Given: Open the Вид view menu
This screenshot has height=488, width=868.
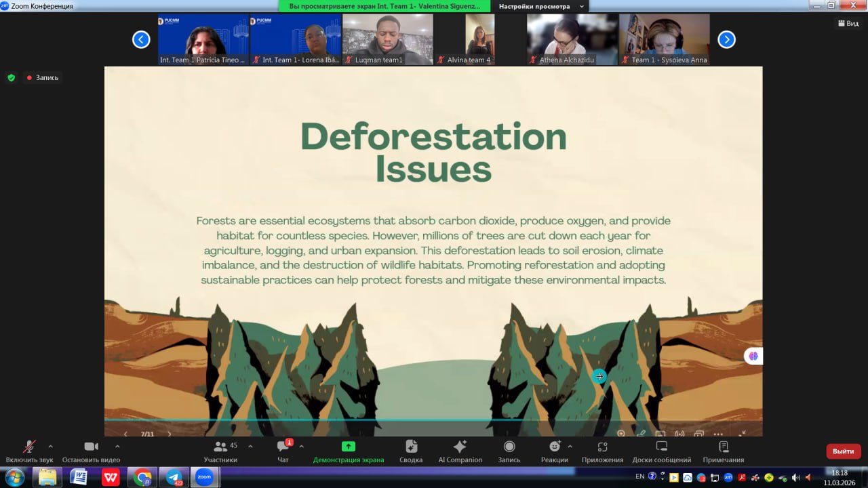Looking at the screenshot, I should coord(848,23).
